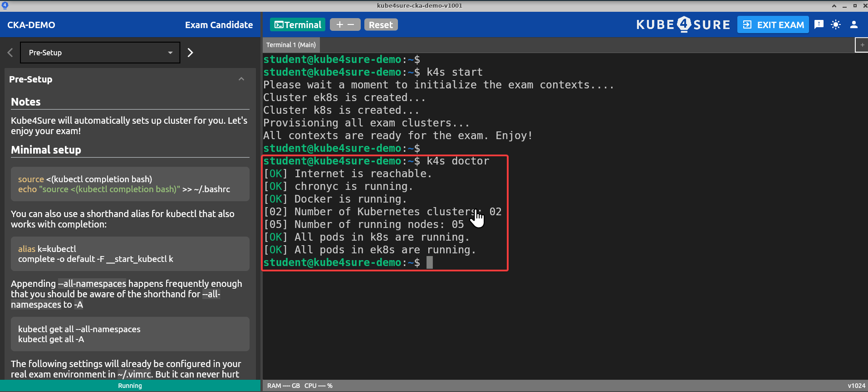Click the 'k4s start' command line
The height and width of the screenshot is (392, 868).
click(373, 72)
